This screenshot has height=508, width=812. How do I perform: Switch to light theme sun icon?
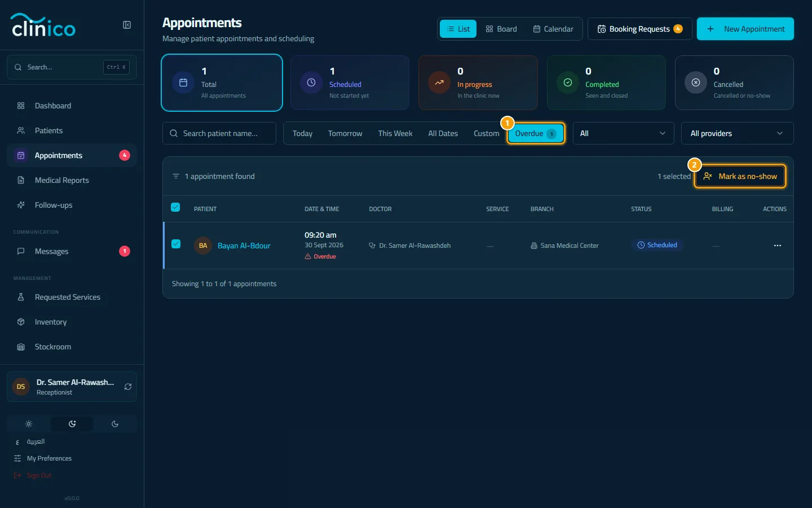(x=29, y=424)
